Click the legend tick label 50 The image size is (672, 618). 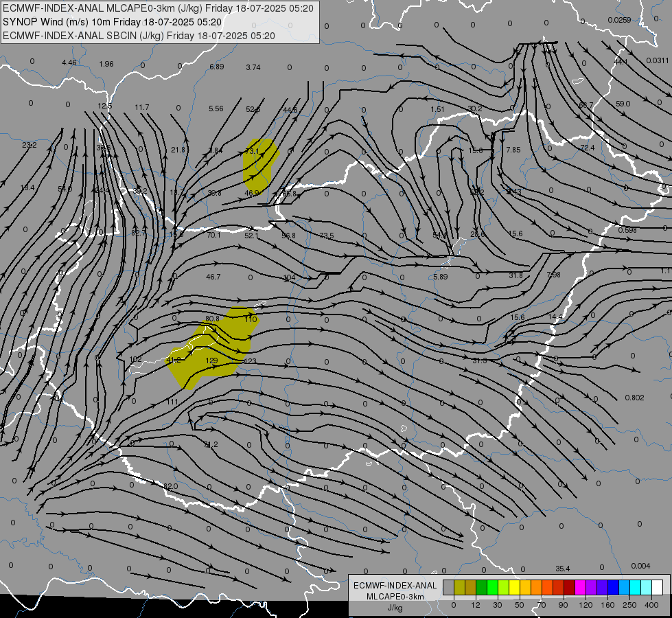[x=520, y=605]
